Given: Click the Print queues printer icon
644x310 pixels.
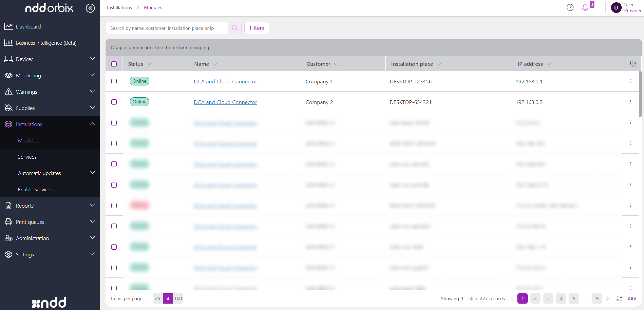Looking at the screenshot, I should [x=8, y=222].
